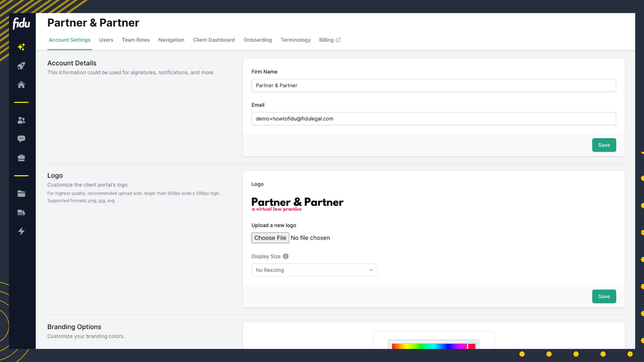
Task: Open the chat messages icon
Action: [x=21, y=139]
